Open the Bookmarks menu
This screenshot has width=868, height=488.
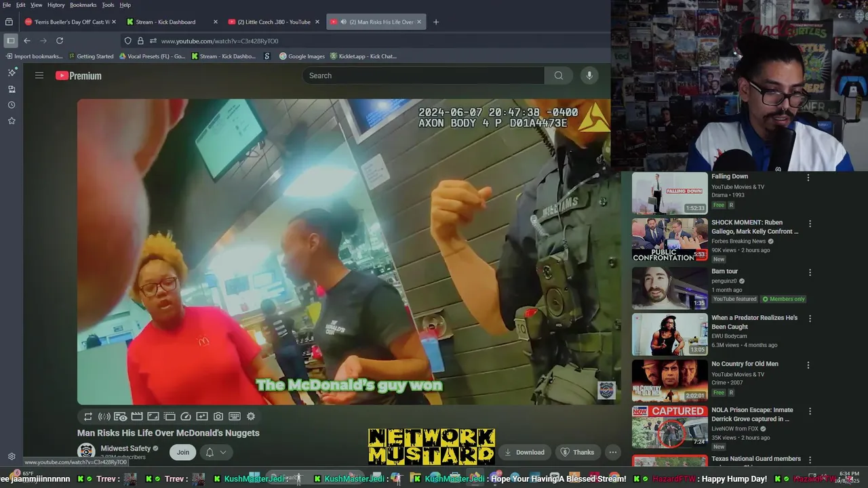(x=83, y=5)
